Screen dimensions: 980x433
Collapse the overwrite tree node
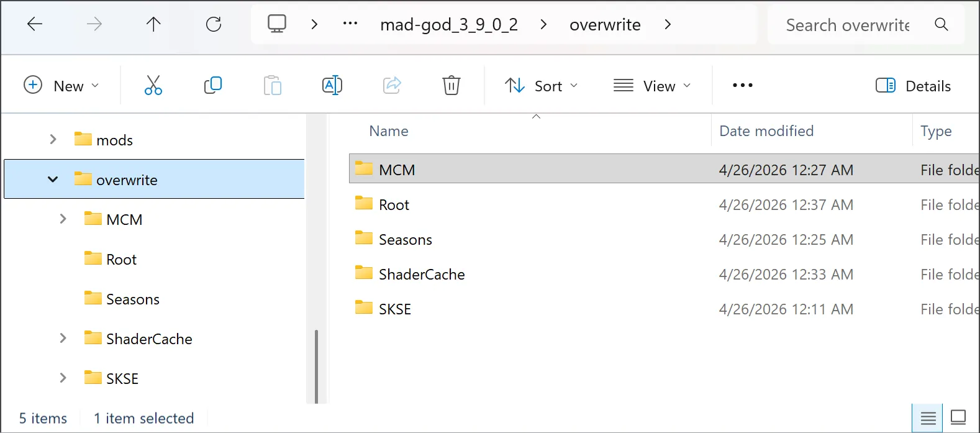[x=53, y=180]
